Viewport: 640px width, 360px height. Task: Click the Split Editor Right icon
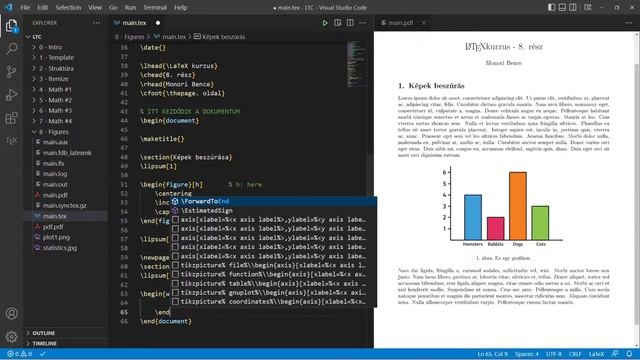click(350, 23)
